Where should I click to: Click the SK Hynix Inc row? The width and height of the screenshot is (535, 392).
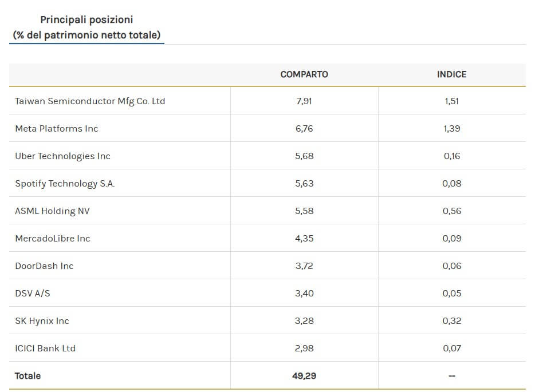point(41,320)
